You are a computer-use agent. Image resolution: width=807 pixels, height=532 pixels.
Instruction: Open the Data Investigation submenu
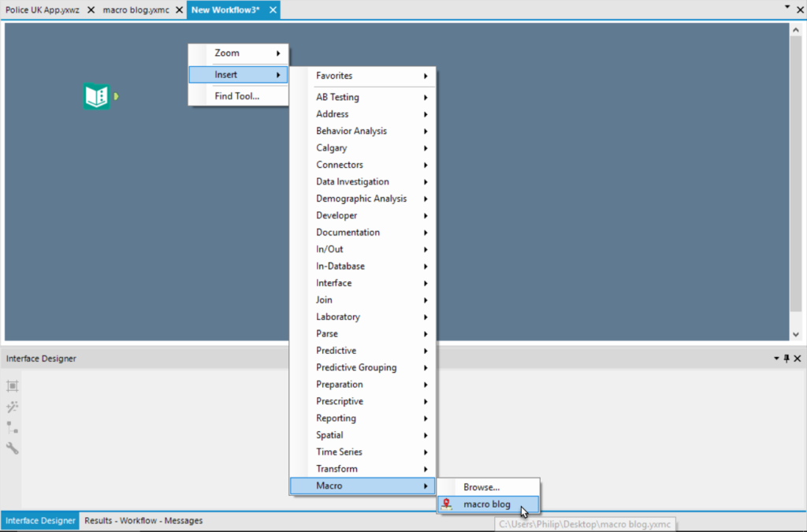363,182
